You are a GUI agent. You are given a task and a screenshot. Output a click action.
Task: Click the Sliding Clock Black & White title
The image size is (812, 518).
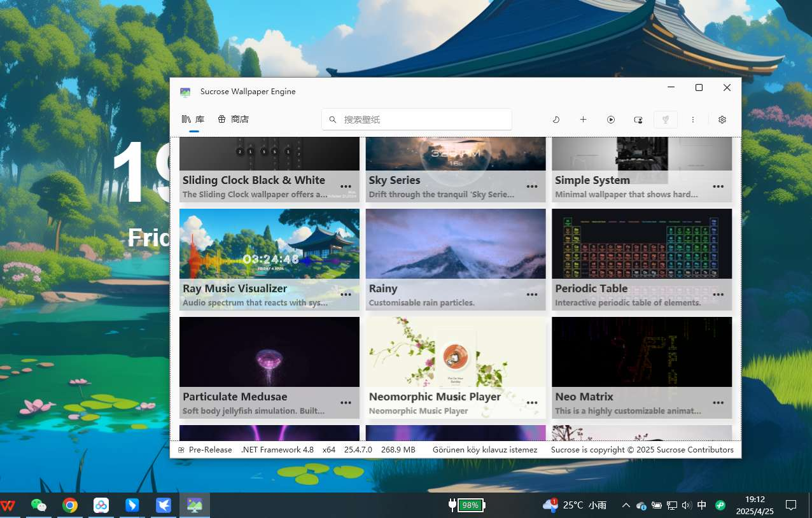coord(254,180)
